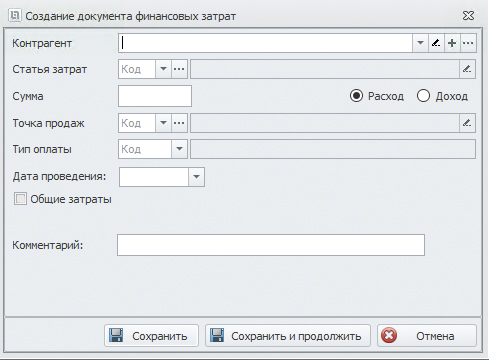Open the Статья затрат code dropdown
489x360 pixels.
pyautogui.click(x=163, y=69)
